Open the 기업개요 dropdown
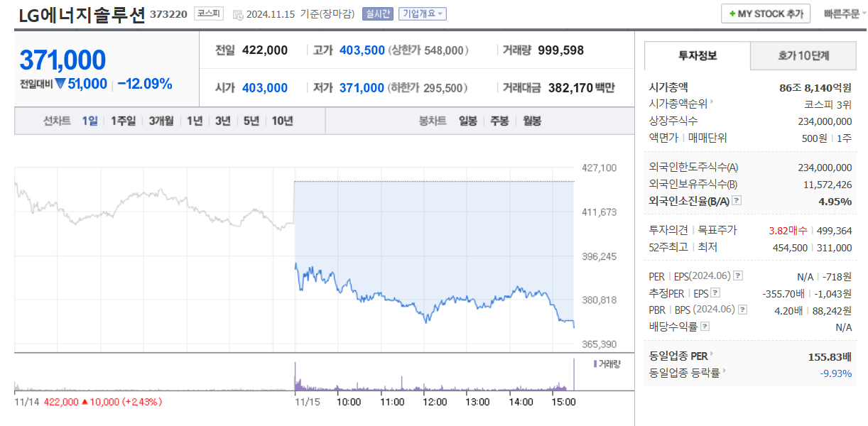This screenshot has height=426, width=868. [x=423, y=13]
